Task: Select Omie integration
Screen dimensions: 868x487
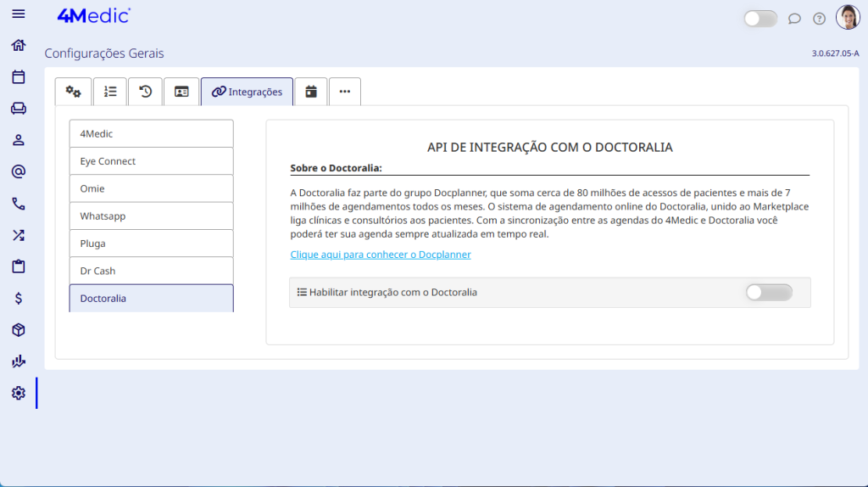Action: coord(151,188)
